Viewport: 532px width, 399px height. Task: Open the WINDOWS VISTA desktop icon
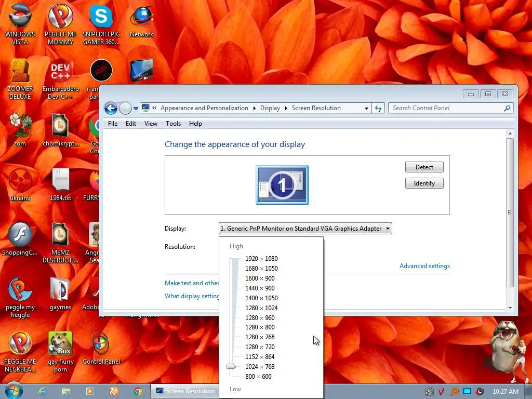(x=20, y=24)
